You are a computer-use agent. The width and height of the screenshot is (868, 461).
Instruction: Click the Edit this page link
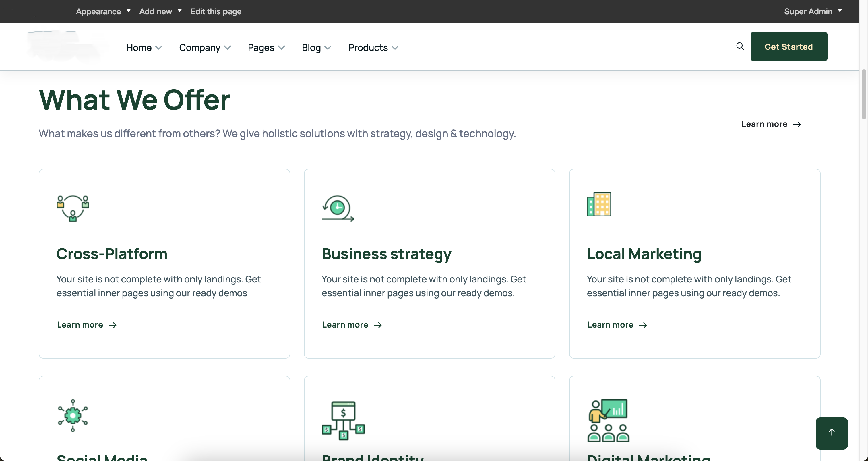216,11
